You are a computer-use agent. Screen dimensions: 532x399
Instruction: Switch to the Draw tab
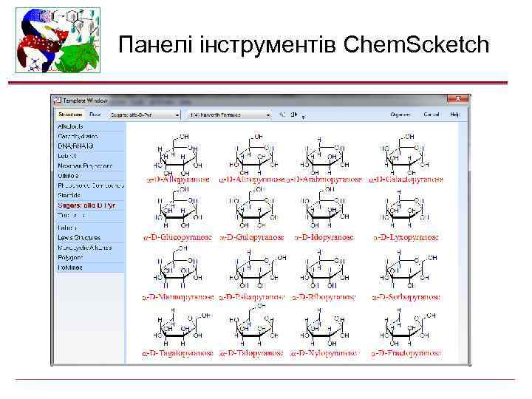click(x=95, y=115)
